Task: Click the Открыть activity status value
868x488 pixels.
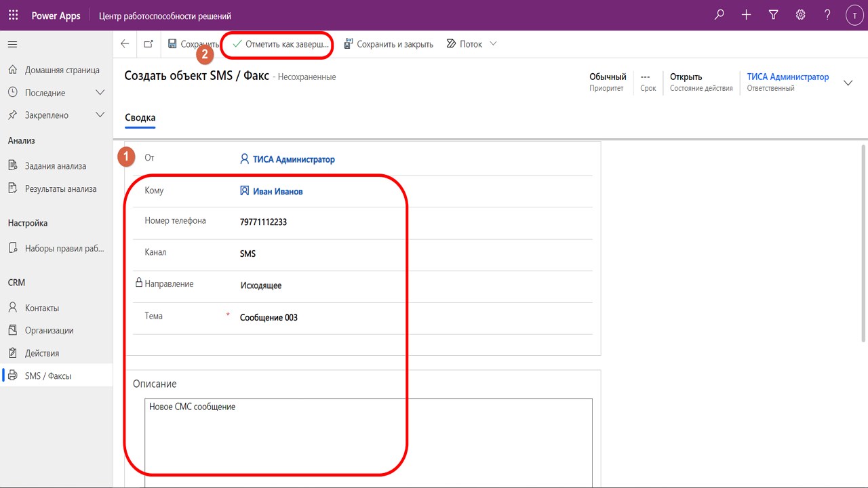Action: [x=686, y=77]
